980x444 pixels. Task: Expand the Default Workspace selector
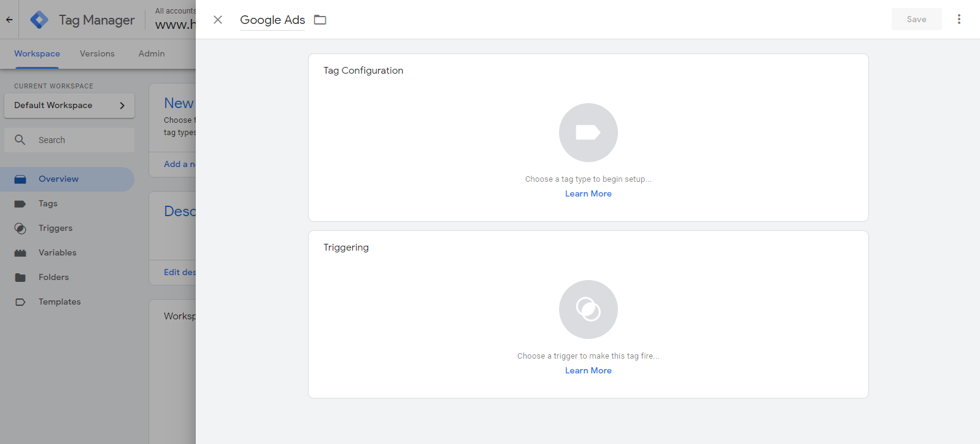69,106
